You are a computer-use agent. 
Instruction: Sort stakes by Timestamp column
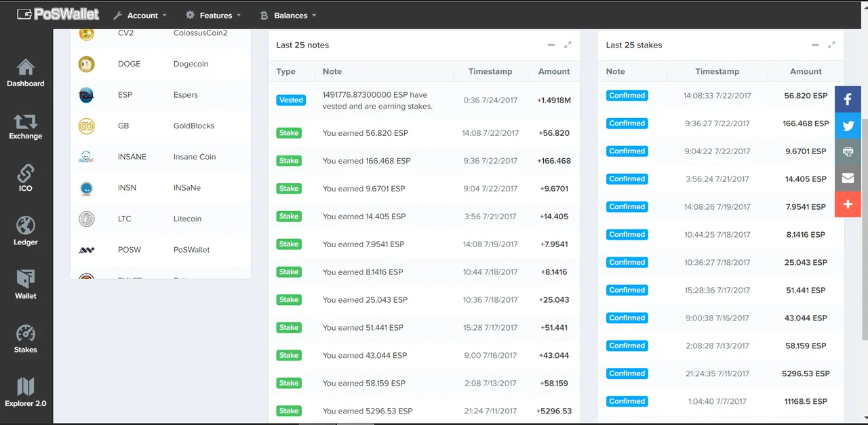point(717,71)
